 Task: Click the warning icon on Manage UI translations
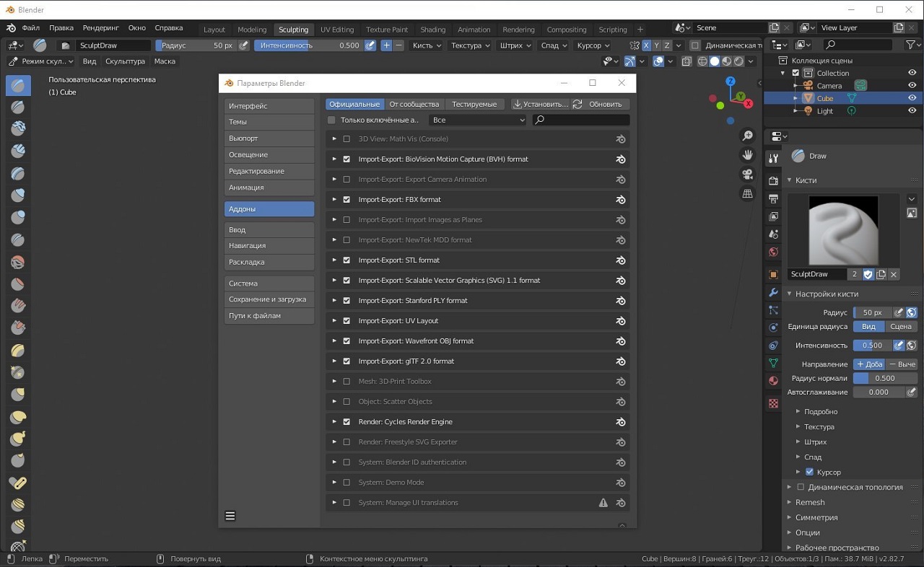tap(603, 503)
